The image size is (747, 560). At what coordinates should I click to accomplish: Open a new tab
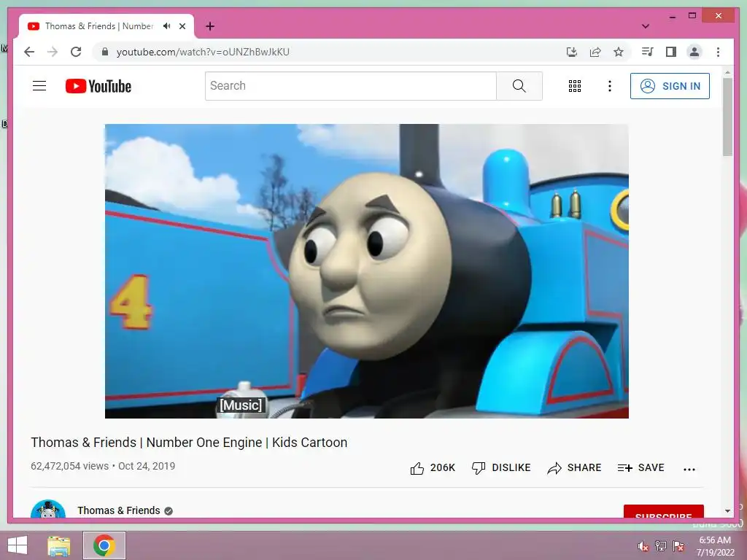[x=210, y=26]
